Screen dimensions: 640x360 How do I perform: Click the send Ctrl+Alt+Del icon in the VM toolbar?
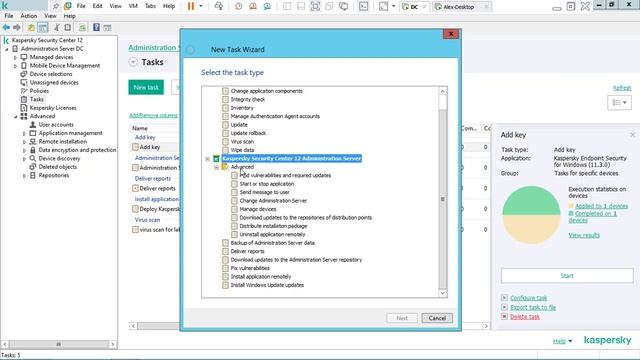(x=219, y=6)
